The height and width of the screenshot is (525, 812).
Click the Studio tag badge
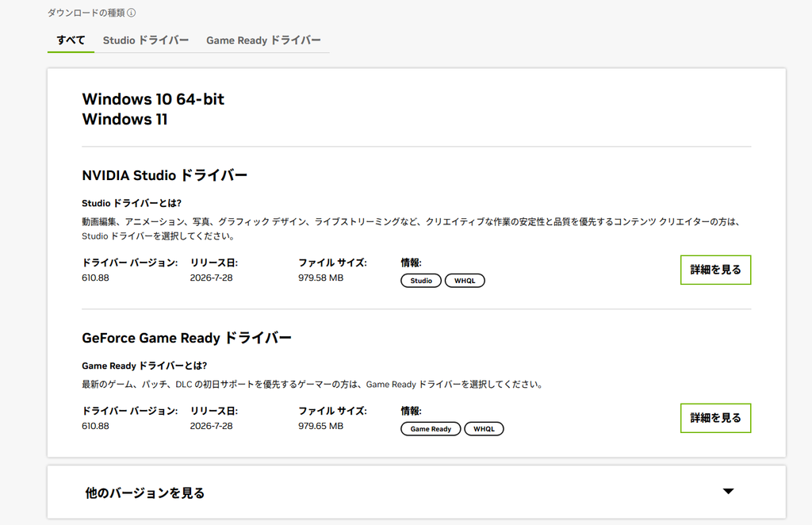[x=421, y=281]
